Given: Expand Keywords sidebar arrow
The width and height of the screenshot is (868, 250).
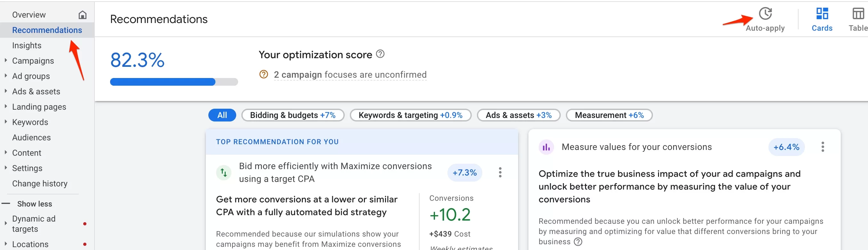Looking at the screenshot, I should [x=6, y=122].
